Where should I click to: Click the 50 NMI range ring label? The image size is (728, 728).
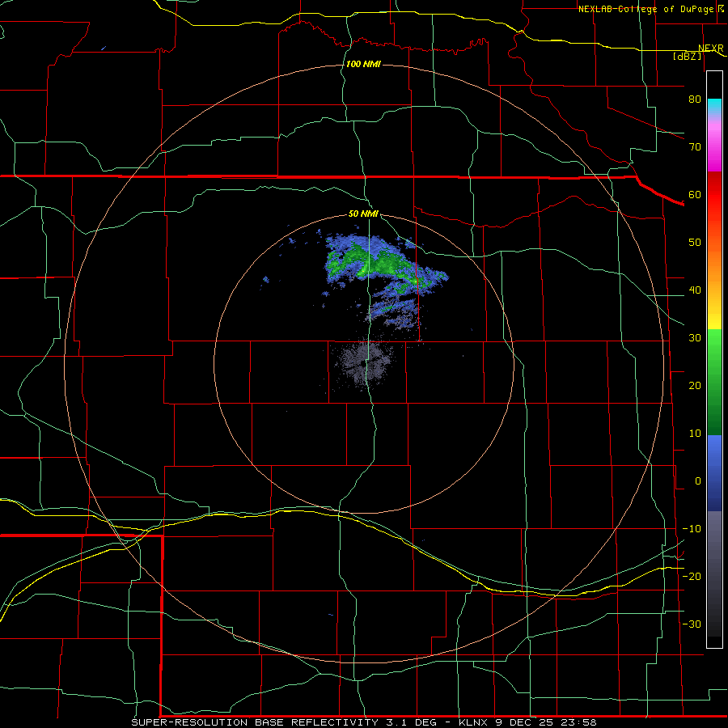pyautogui.click(x=363, y=214)
